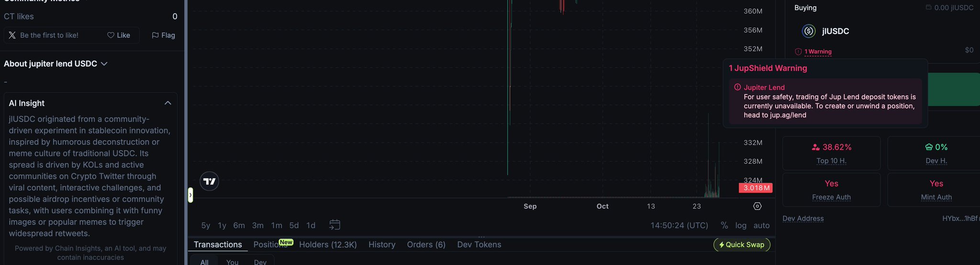Image resolution: width=980 pixels, height=265 pixels.
Task: Toggle log scale for the price axis
Action: (741, 225)
